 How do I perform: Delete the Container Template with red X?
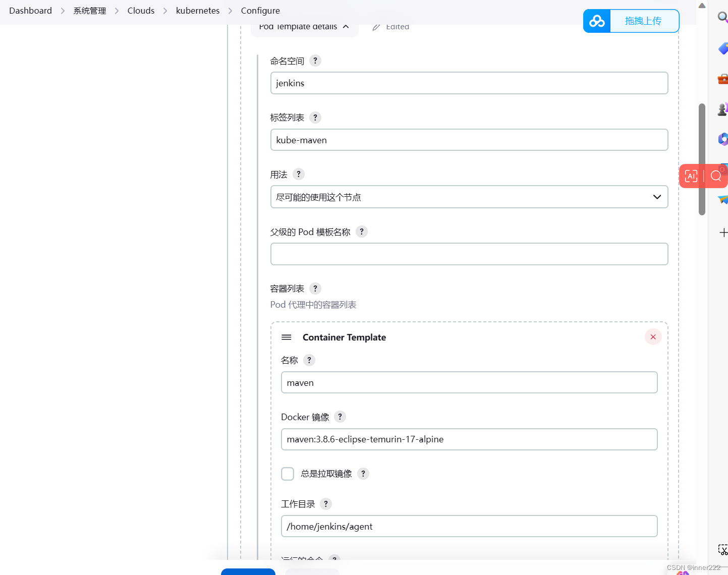tap(653, 337)
